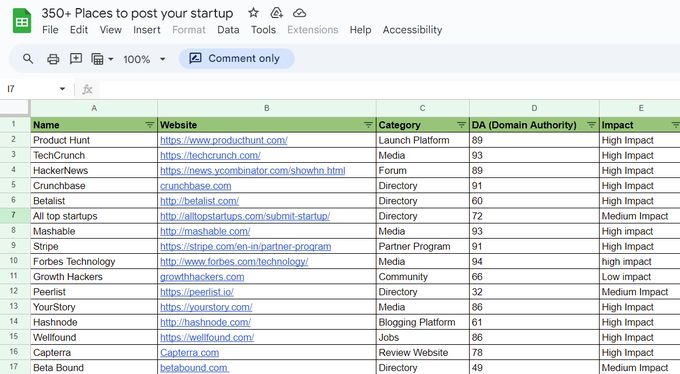The image size is (680, 374).
Task: Select the Blogging Platform category cell
Action: point(422,322)
